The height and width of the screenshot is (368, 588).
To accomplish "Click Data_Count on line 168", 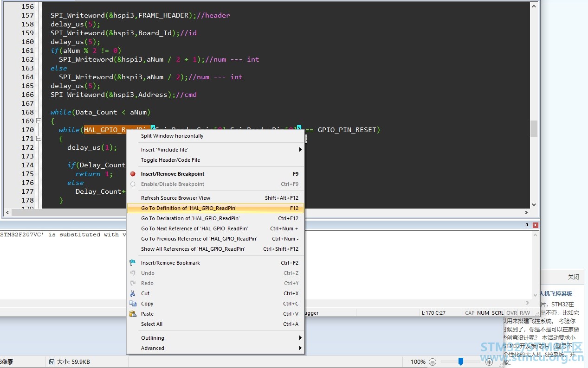I will 97,112.
